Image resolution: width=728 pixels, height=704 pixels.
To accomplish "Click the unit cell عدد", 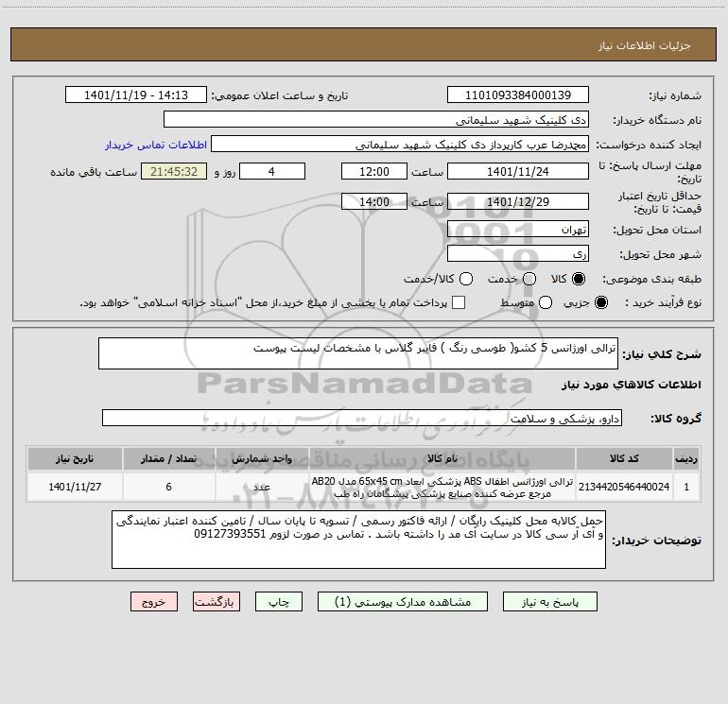I will point(262,487).
